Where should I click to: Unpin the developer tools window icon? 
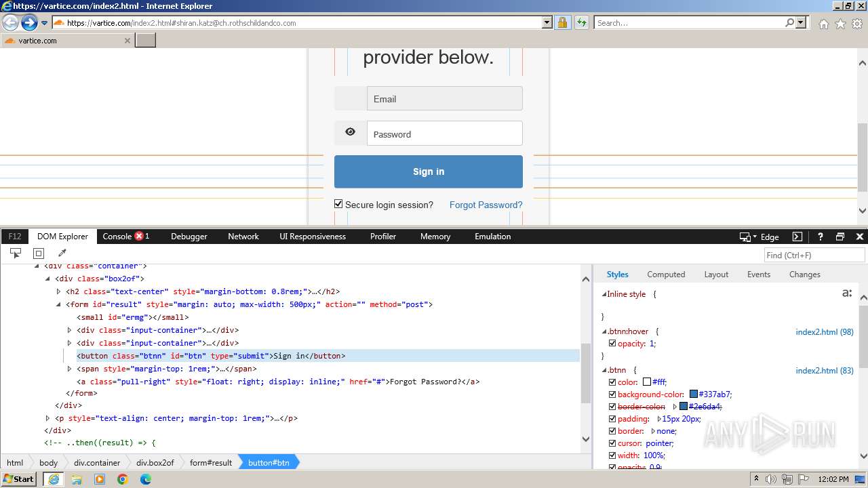click(840, 237)
